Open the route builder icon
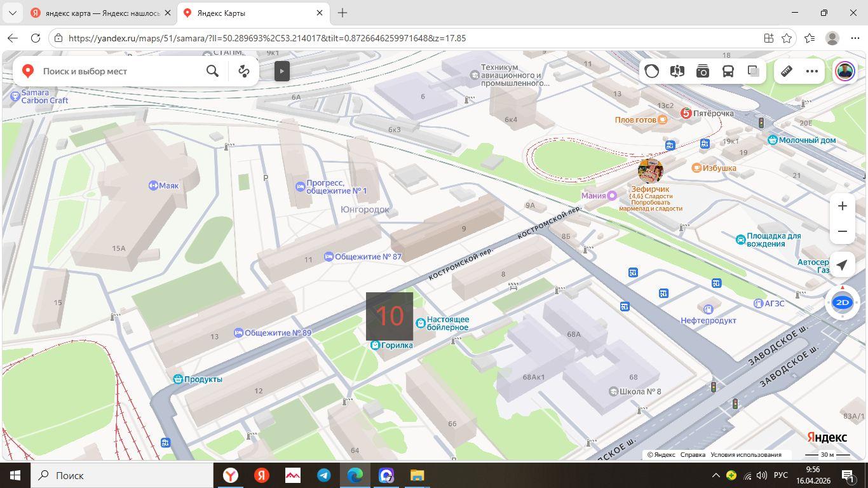Viewport: 868px width, 488px height. (x=244, y=71)
